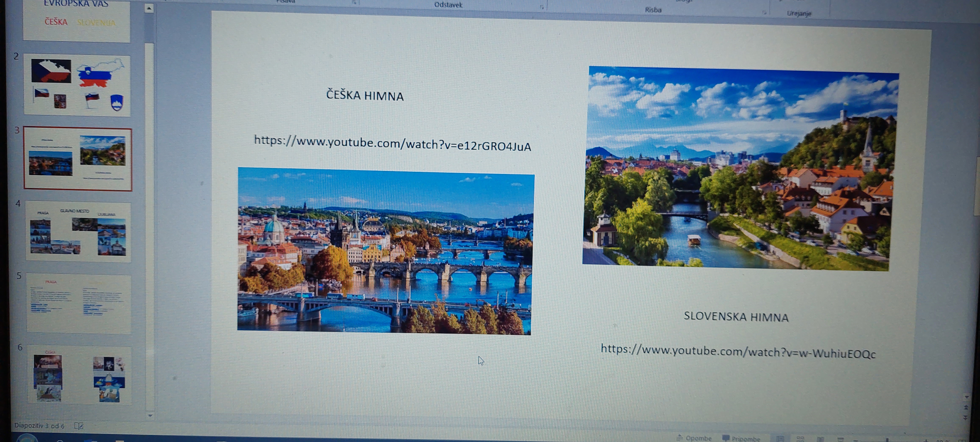Go to the previous slide using double-up arrow
Viewport: 980px width, 442px height.
[x=966, y=407]
